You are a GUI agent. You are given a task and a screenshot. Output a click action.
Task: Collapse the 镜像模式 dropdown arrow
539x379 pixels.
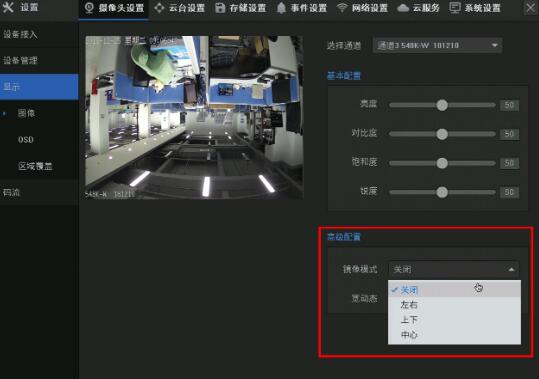[511, 269]
